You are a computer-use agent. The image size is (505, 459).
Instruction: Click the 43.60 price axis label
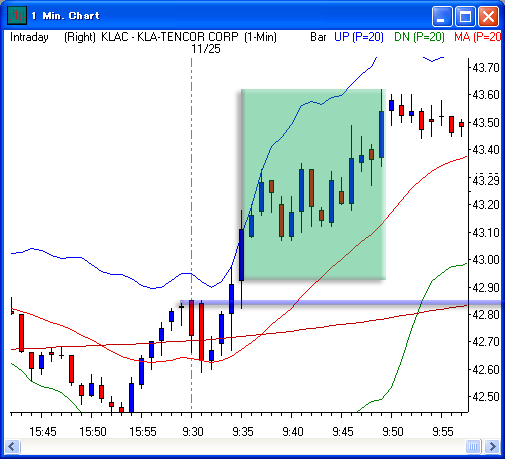coord(486,95)
